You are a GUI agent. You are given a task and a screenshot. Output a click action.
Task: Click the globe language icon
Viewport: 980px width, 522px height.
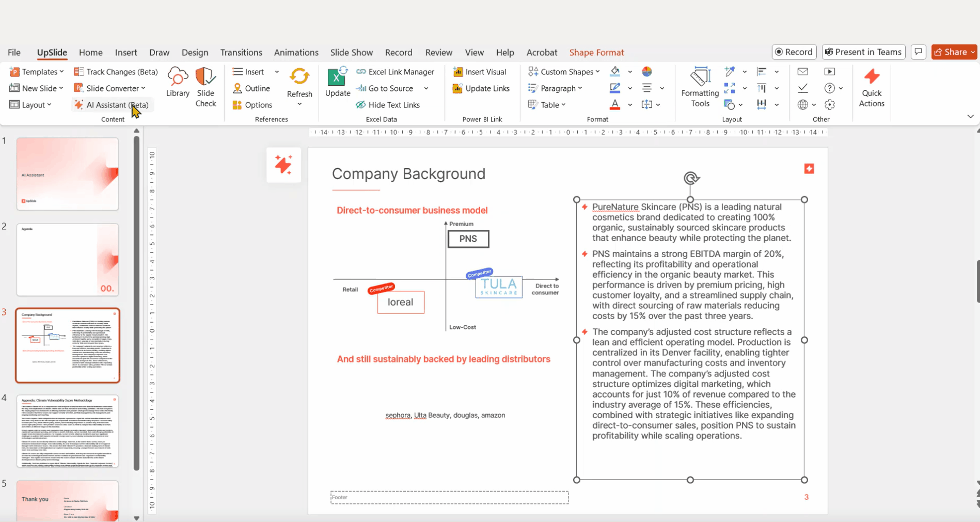click(803, 104)
